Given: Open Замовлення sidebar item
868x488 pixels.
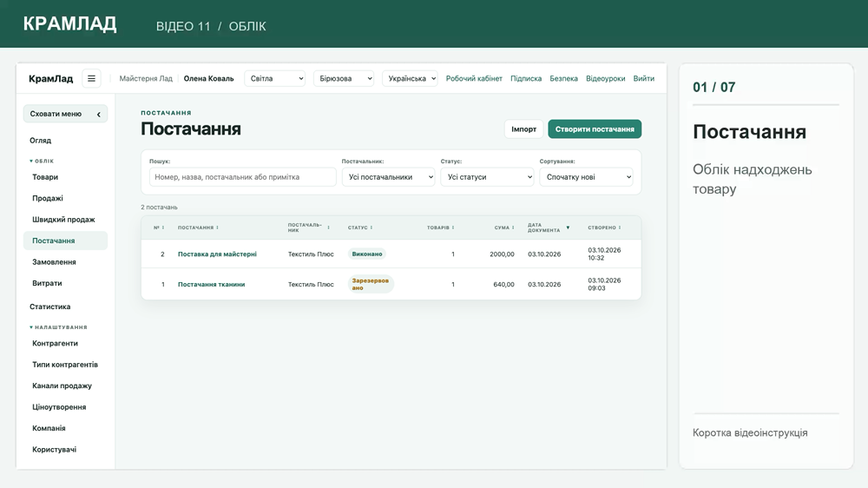Looking at the screenshot, I should coord(54,262).
